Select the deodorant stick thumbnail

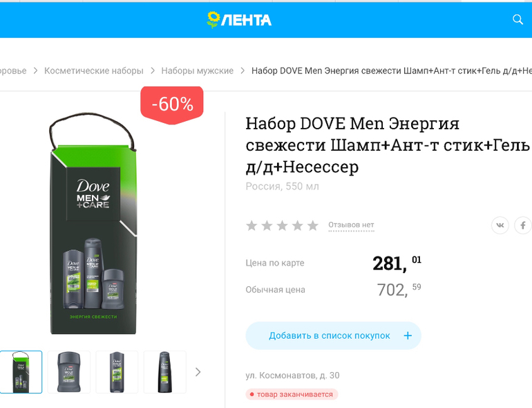point(69,372)
